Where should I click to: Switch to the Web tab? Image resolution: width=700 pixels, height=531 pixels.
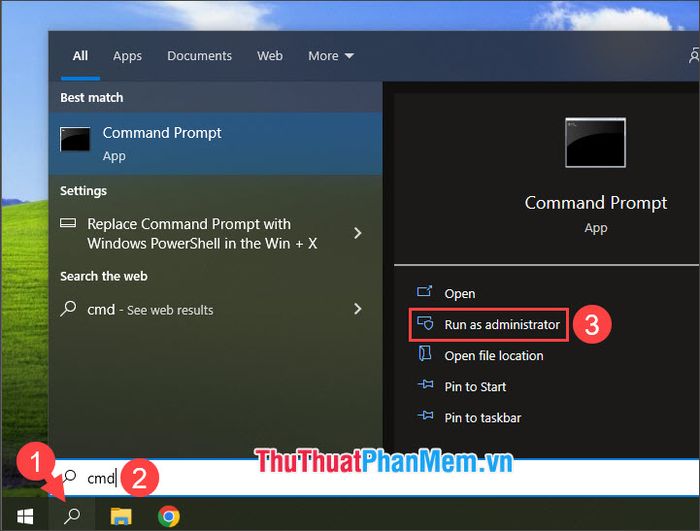tap(270, 56)
